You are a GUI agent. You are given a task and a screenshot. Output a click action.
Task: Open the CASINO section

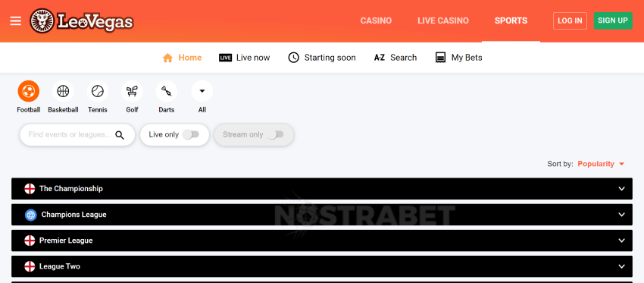[376, 20]
